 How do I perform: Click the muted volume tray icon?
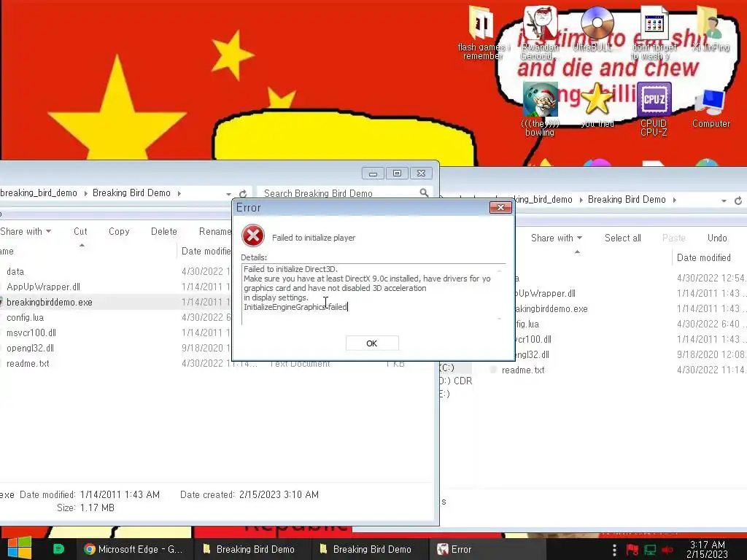point(667,550)
